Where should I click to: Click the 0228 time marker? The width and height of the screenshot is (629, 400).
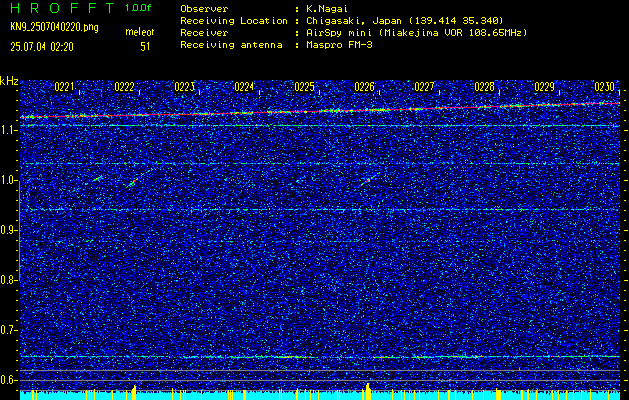485,87
